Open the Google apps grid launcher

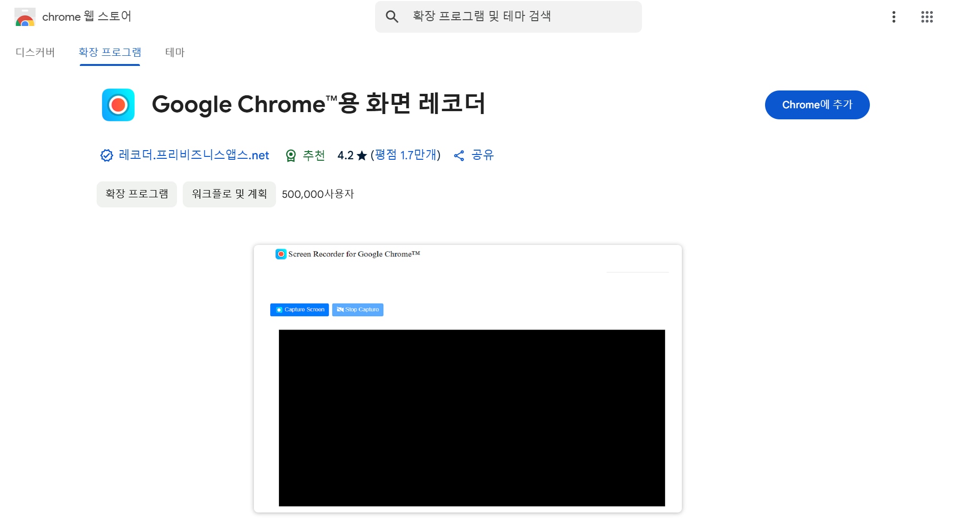tap(927, 17)
